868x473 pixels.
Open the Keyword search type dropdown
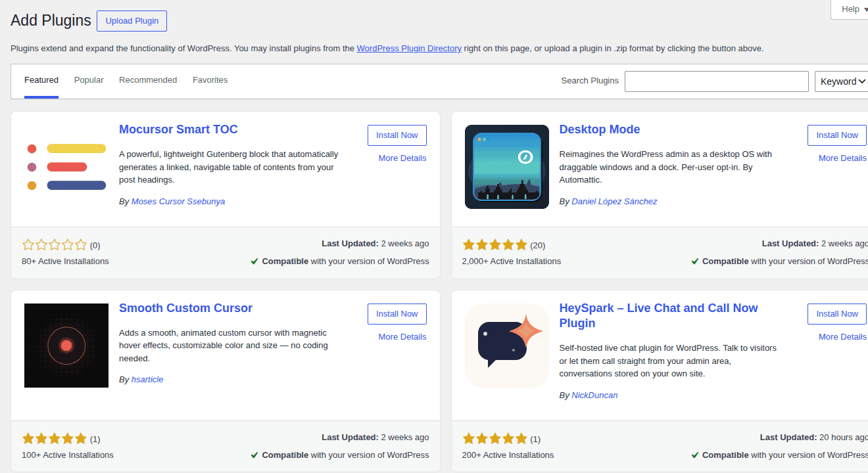(x=842, y=81)
